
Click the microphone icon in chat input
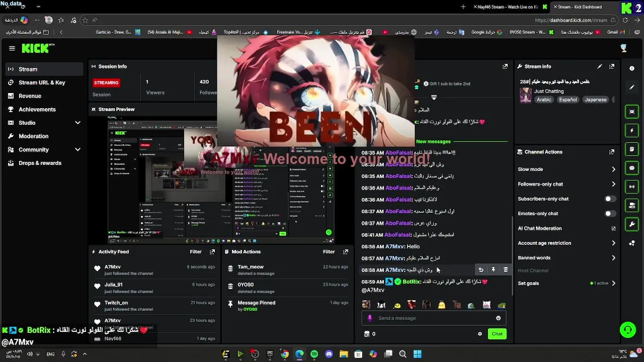(370, 318)
